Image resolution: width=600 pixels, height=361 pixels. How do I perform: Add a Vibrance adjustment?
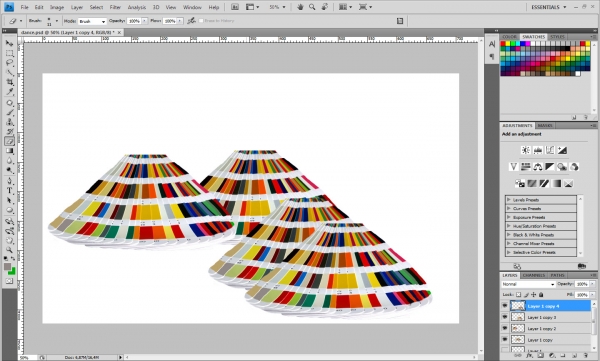(x=514, y=167)
